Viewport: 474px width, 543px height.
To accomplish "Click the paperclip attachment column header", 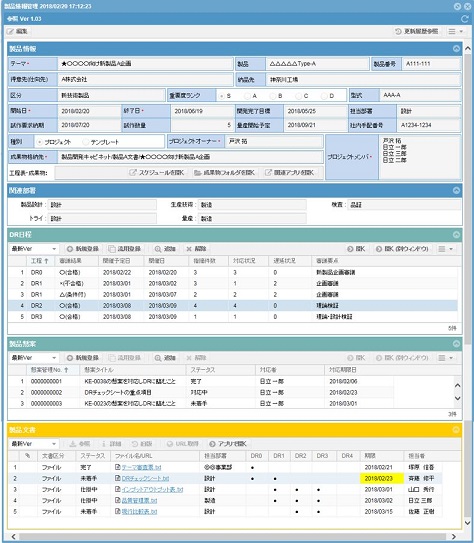I will click(x=28, y=456).
